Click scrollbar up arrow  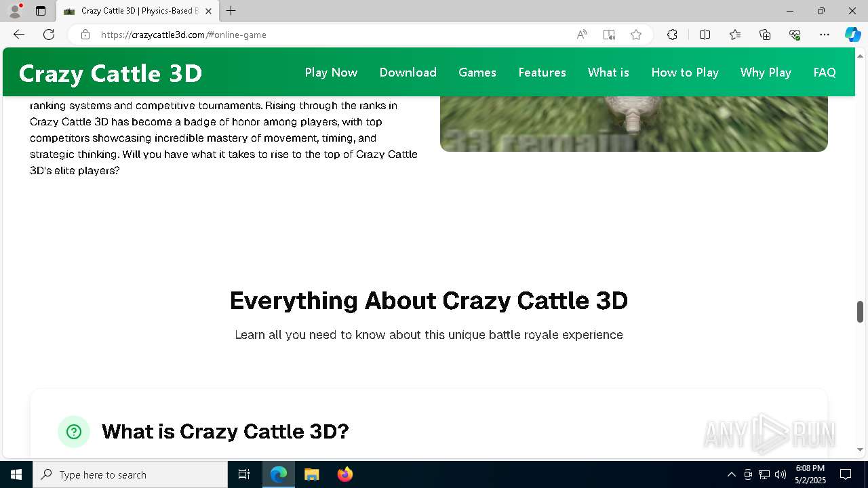(x=860, y=55)
